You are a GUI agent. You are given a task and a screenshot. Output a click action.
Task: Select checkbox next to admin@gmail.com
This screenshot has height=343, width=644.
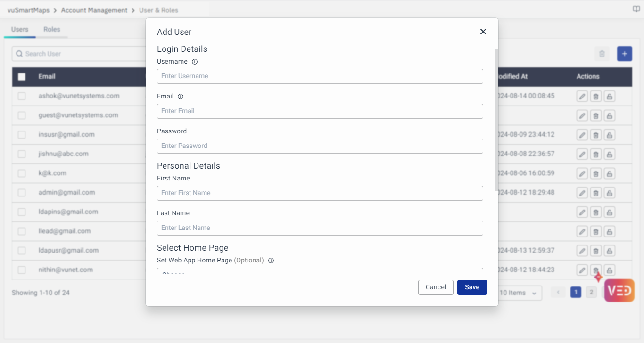[22, 193]
